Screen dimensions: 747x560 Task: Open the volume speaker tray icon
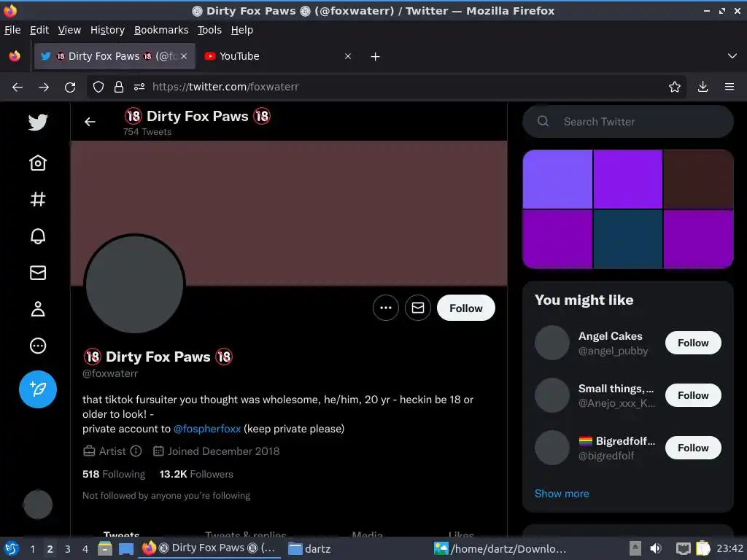coord(656,548)
